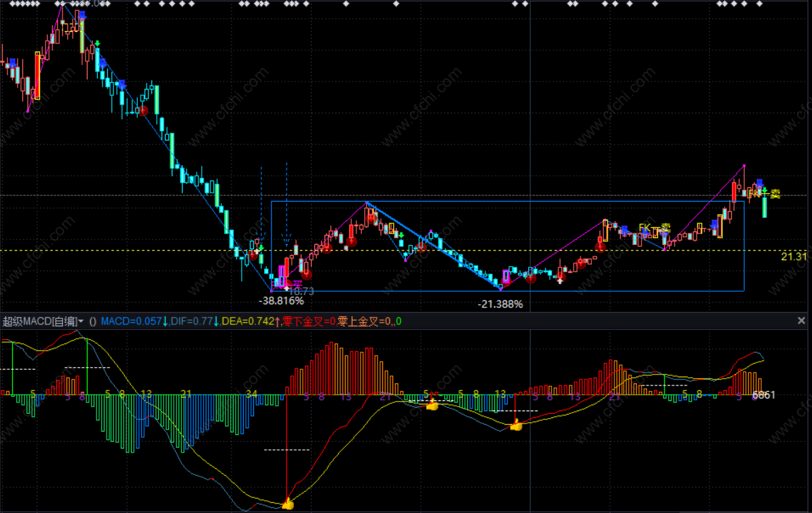
Task: Click the thumbs-up golden cross icon below label 13
Action: tap(516, 425)
